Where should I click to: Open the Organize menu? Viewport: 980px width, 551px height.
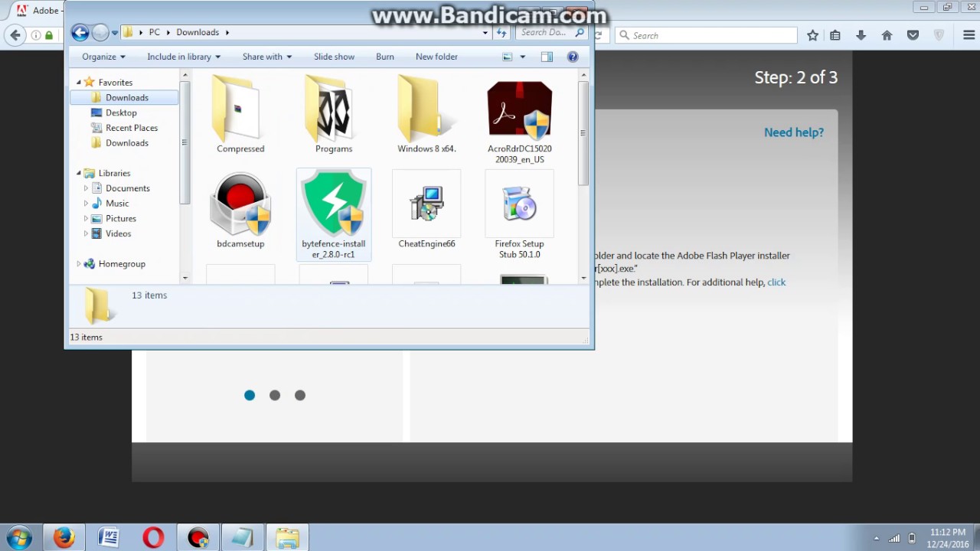click(x=103, y=57)
